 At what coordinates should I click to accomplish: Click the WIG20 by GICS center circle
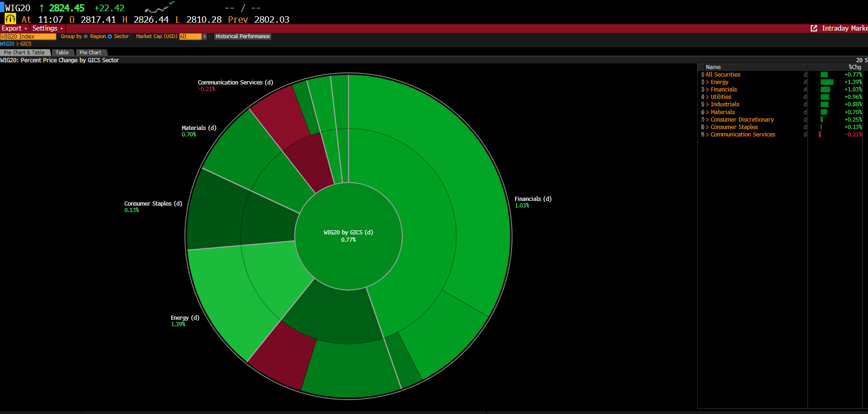[x=349, y=236]
